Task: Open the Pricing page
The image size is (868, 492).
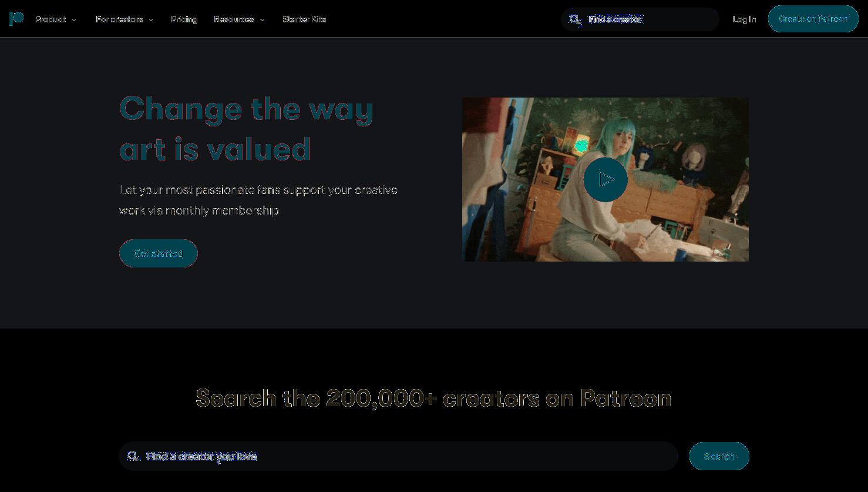Action: [x=184, y=19]
